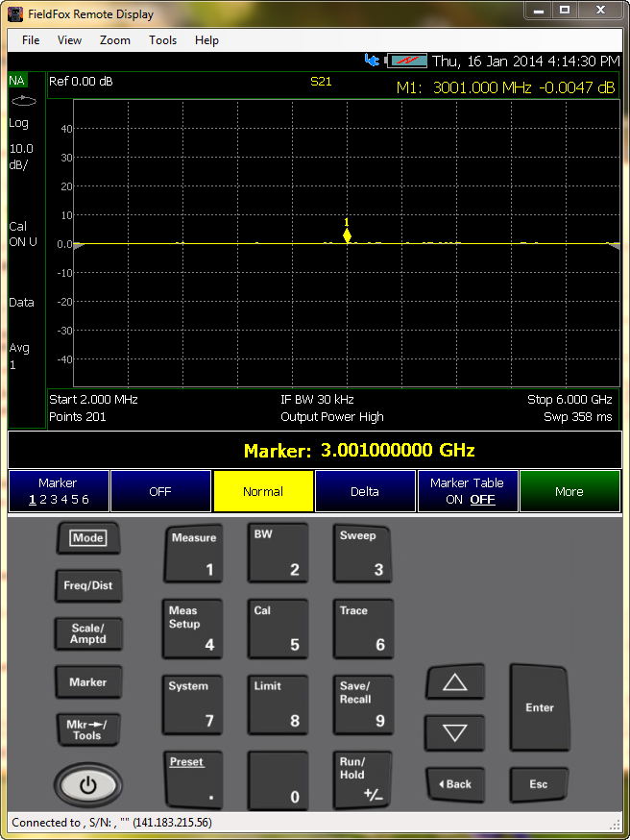Click the Freq/Dist hardkey
The image size is (630, 840).
tap(88, 585)
